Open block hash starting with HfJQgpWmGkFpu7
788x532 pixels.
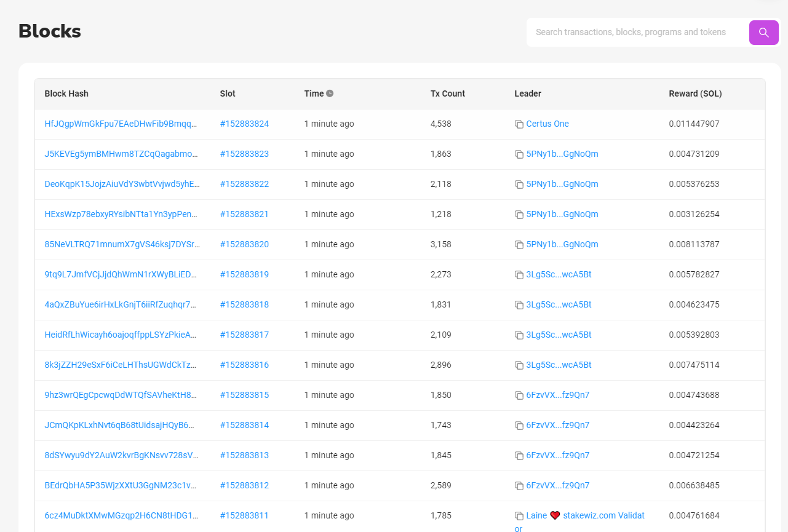(121, 124)
